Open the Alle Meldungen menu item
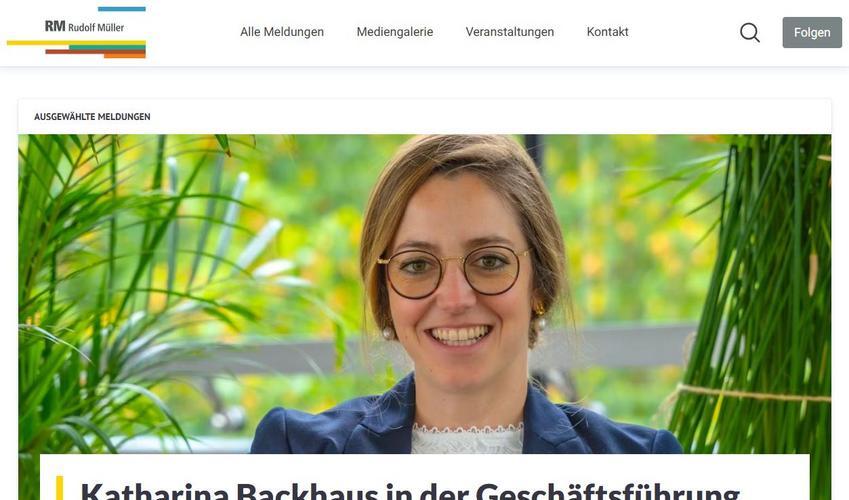This screenshot has height=500, width=849. click(x=282, y=32)
